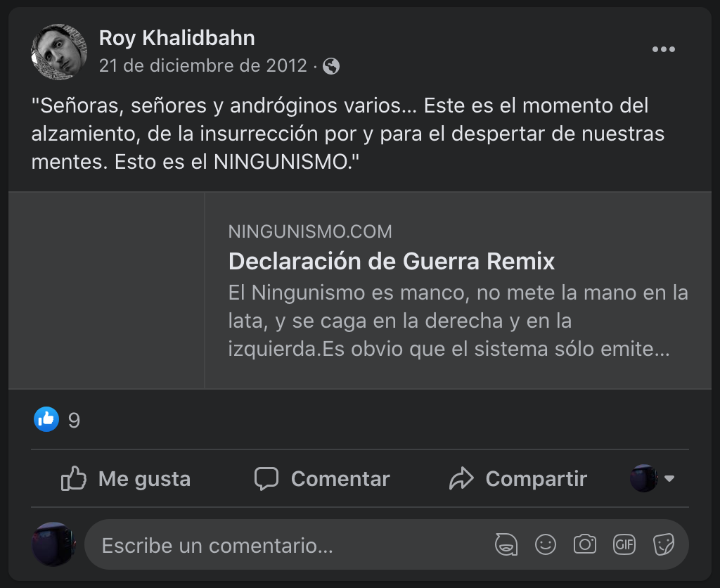This screenshot has width=720, height=588.
Task: Open the emoji picker in comment box
Action: pyautogui.click(x=546, y=544)
